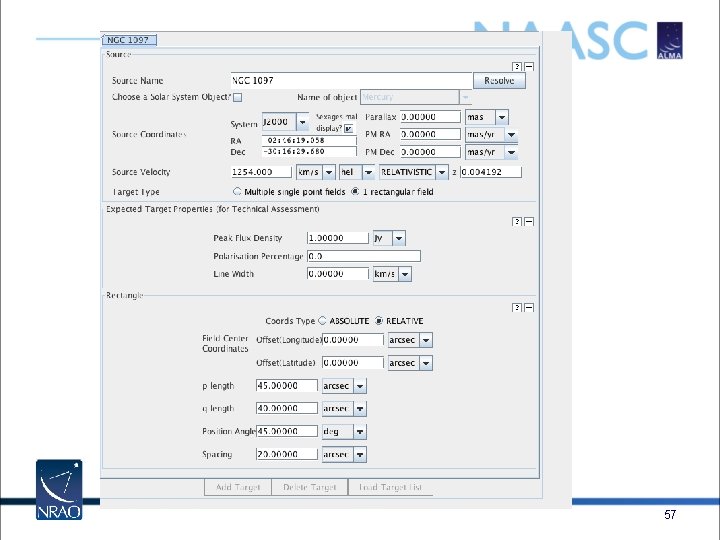
Task: Click the redshift z 0.004192 field
Action: pyautogui.click(x=491, y=172)
